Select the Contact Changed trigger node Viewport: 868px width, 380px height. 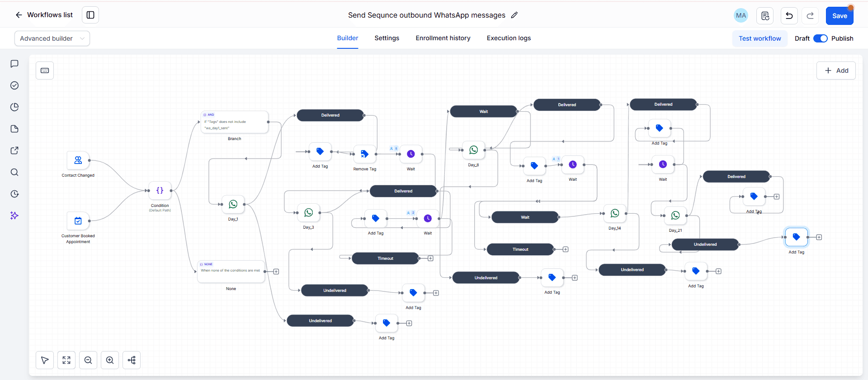click(78, 160)
